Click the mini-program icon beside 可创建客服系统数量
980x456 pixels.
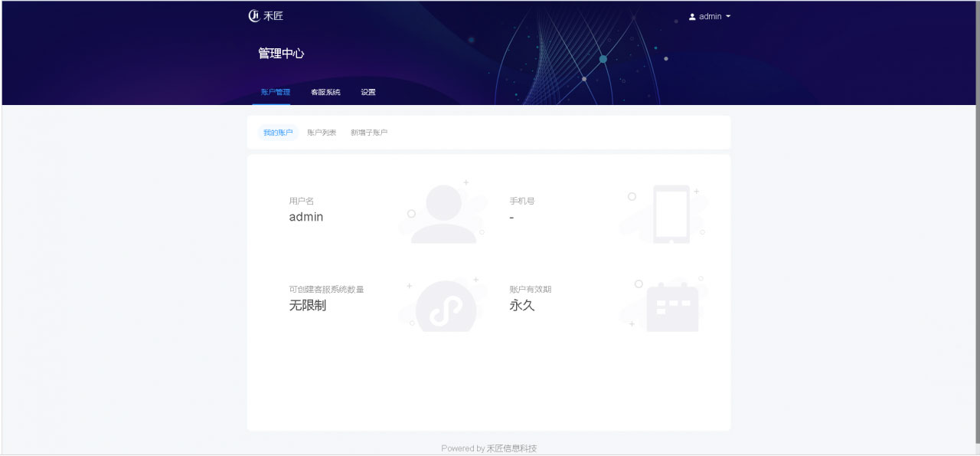(x=445, y=306)
